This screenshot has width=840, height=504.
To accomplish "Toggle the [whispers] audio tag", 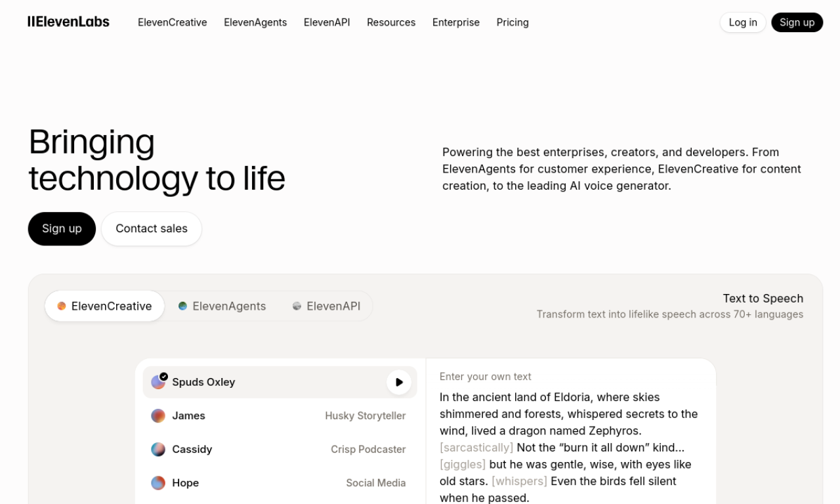I will [x=519, y=481].
